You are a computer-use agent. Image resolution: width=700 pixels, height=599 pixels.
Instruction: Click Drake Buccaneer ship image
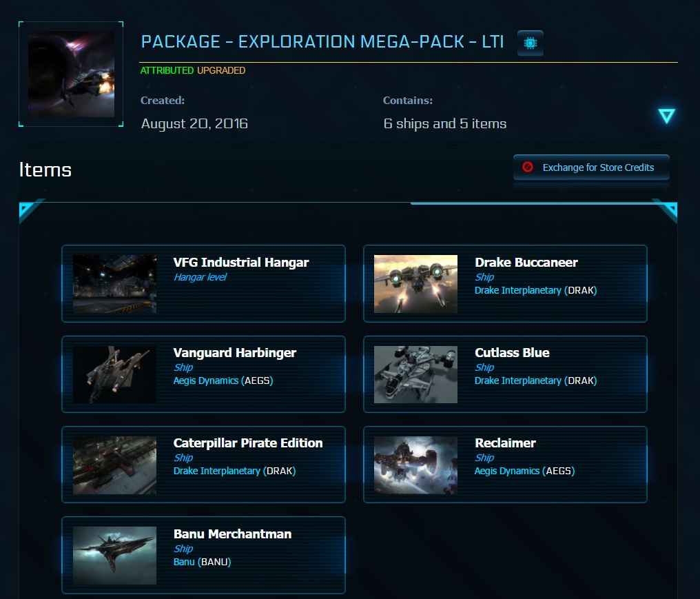pos(415,283)
